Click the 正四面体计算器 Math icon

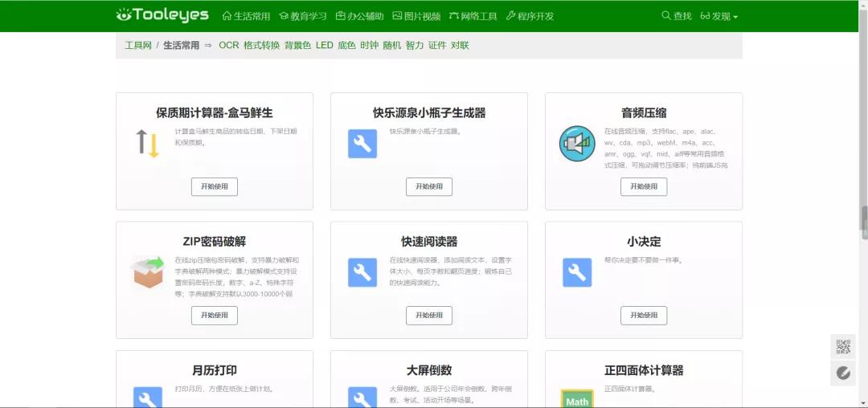point(577,398)
